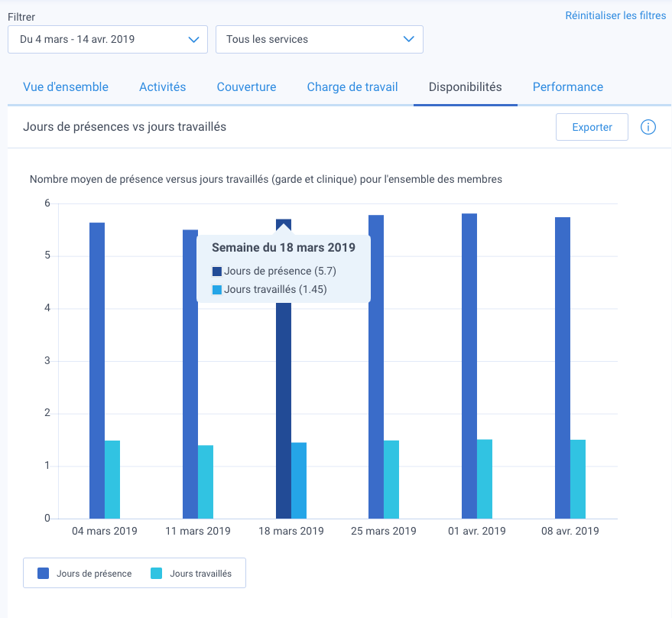This screenshot has width=672, height=618.
Task: Click the 18 mars 2019 axis label
Action: [291, 531]
